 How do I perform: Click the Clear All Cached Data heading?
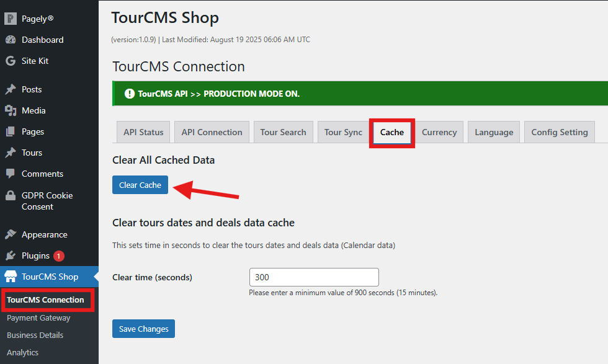164,160
